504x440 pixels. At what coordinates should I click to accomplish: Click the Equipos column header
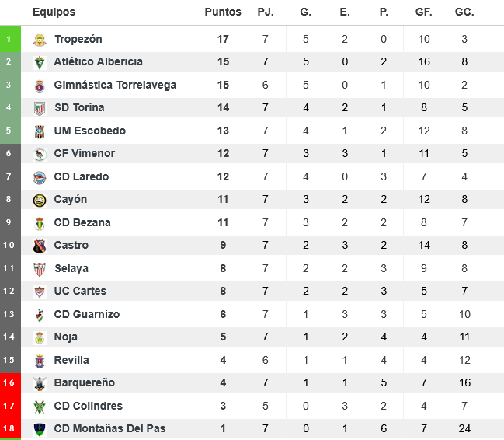tap(54, 12)
